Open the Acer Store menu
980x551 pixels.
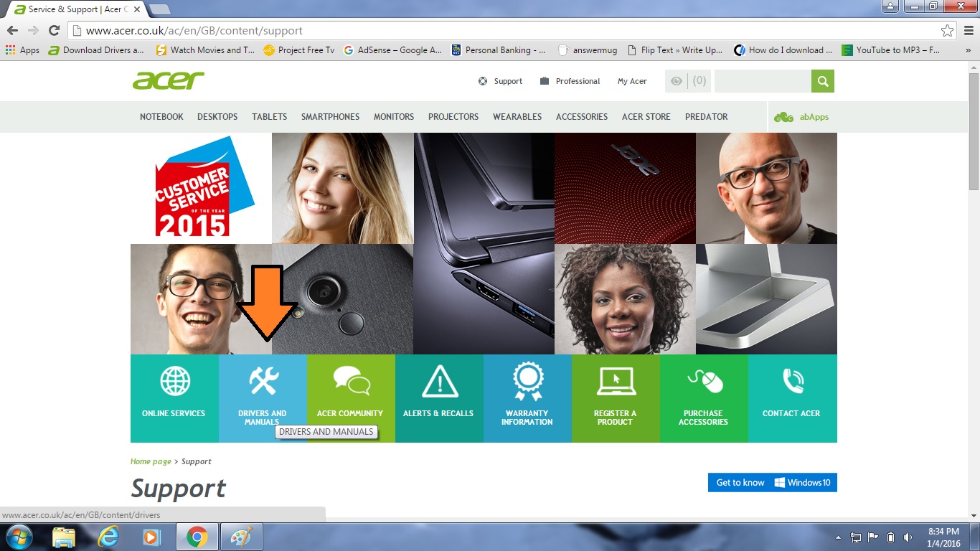pyautogui.click(x=646, y=117)
